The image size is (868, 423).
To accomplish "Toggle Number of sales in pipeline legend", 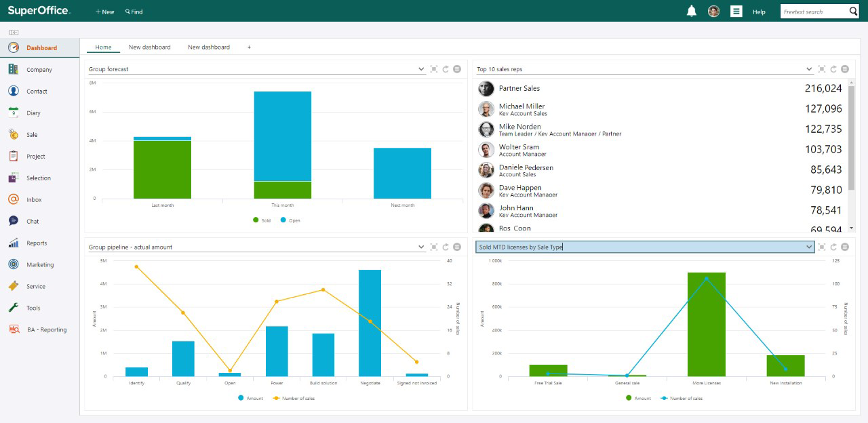I will tap(294, 398).
